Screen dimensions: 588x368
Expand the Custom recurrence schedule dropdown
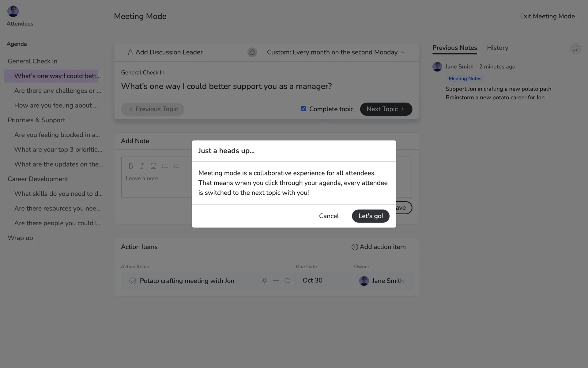[336, 52]
